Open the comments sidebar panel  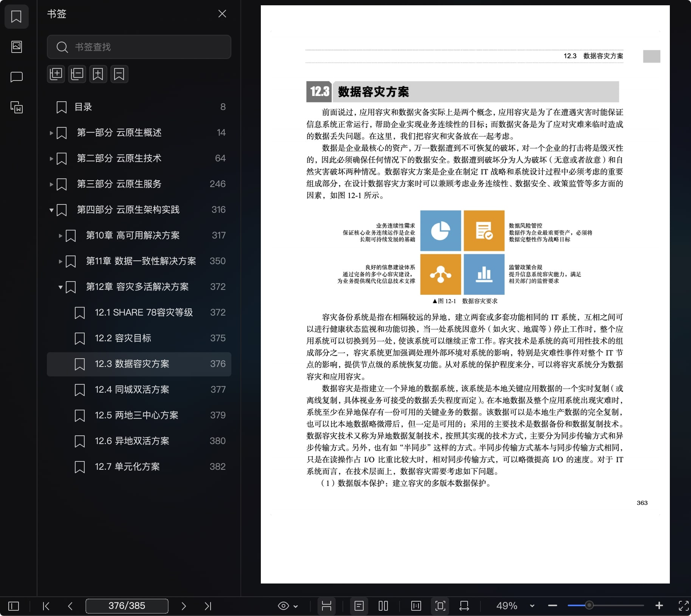coord(16,77)
